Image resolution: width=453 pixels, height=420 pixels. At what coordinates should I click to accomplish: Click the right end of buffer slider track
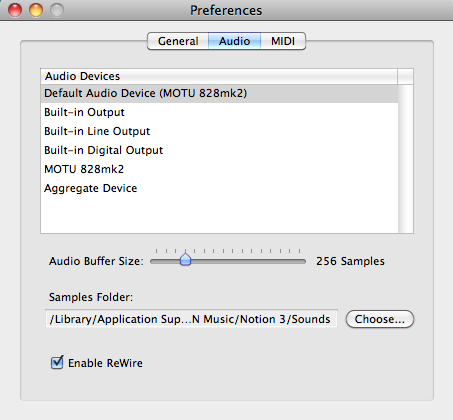(x=303, y=262)
